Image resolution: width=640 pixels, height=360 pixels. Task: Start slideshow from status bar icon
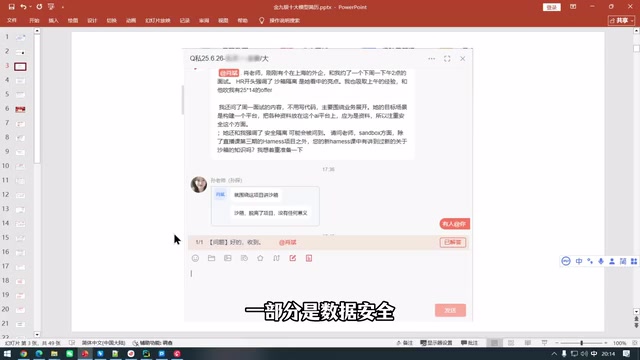point(544,343)
